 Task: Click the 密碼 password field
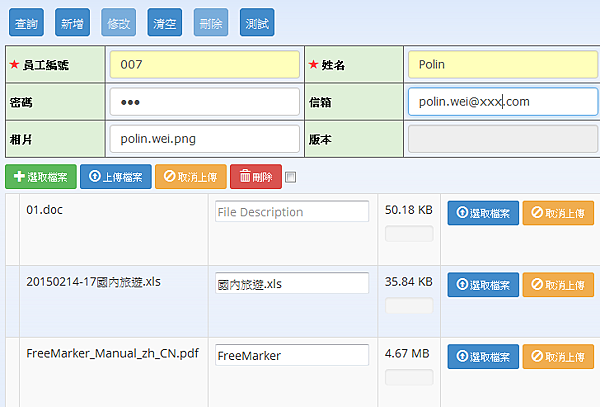[x=205, y=102]
